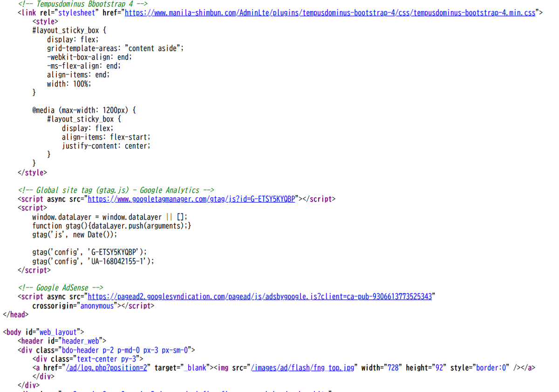Click the Tempusdominus Bbootstrap 4 comment
Viewport: 559px width, 392px height.
[x=83, y=4]
